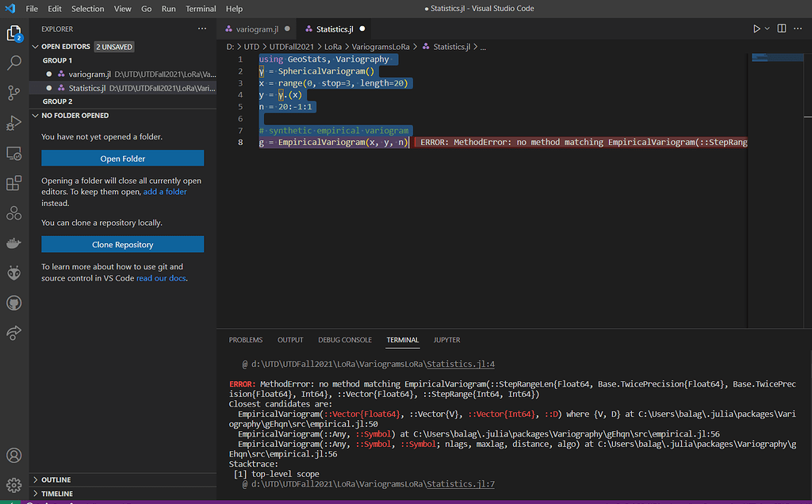Run the Julia file with play button
This screenshot has width=812, height=504.
click(x=756, y=29)
